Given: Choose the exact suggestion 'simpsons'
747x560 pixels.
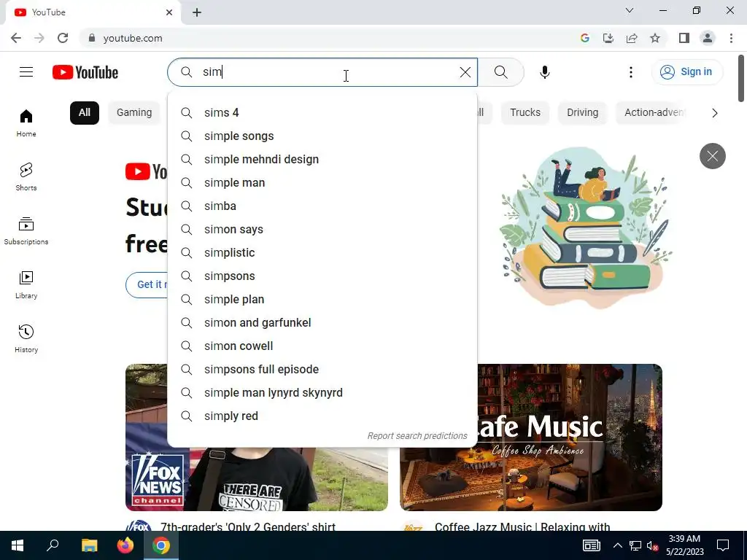Looking at the screenshot, I should tap(322, 276).
